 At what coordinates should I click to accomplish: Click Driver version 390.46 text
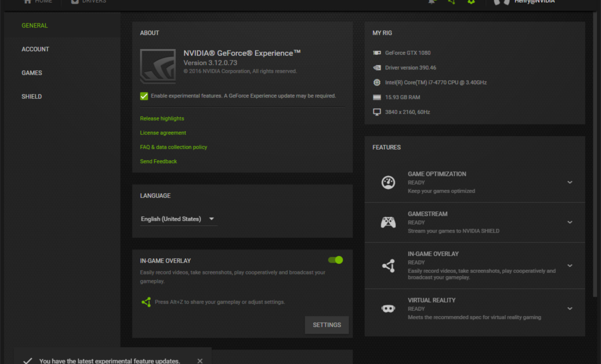[411, 68]
